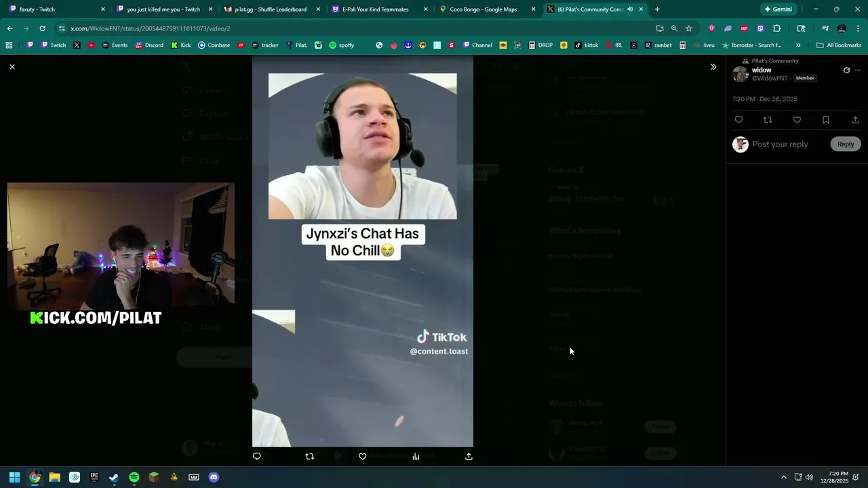868x488 pixels.
Task: Bookmark icon in the right post panel
Action: 826,120
